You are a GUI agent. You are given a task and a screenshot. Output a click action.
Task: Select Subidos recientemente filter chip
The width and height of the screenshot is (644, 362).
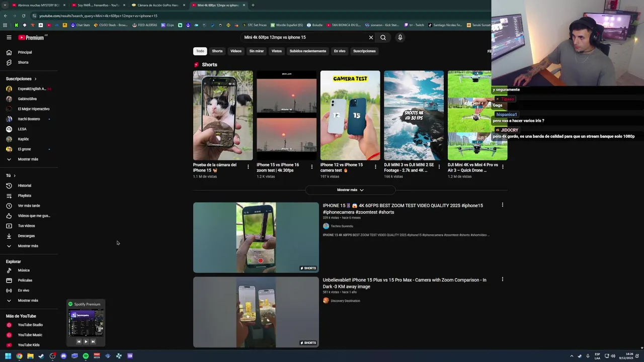[308, 51]
